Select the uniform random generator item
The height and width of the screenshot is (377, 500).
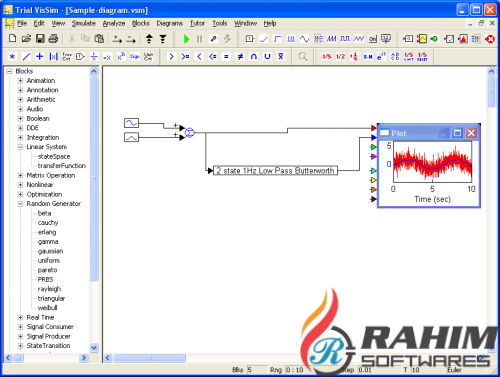tap(49, 260)
